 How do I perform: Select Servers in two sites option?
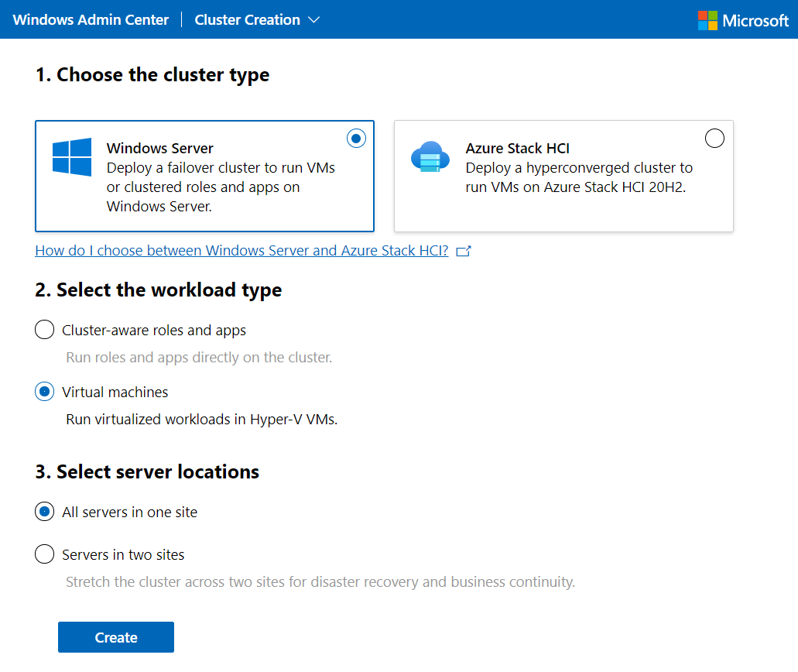click(x=45, y=555)
